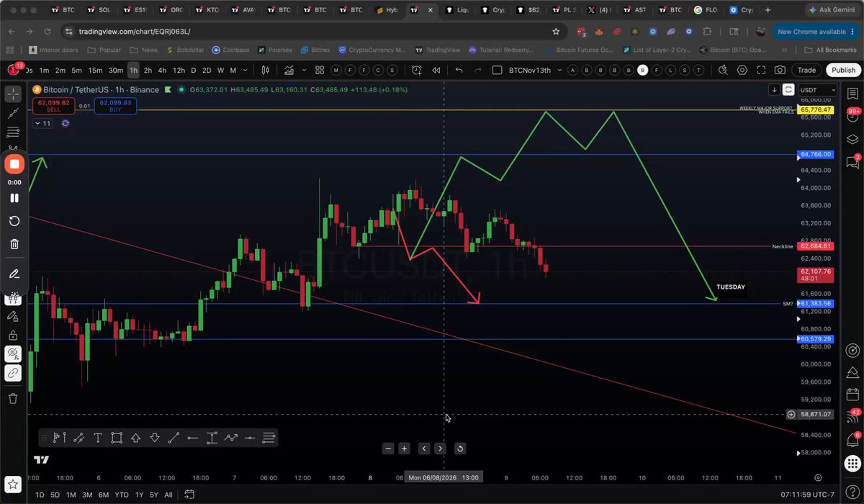Undo the last chart action
864x504 pixels.
click(x=459, y=70)
